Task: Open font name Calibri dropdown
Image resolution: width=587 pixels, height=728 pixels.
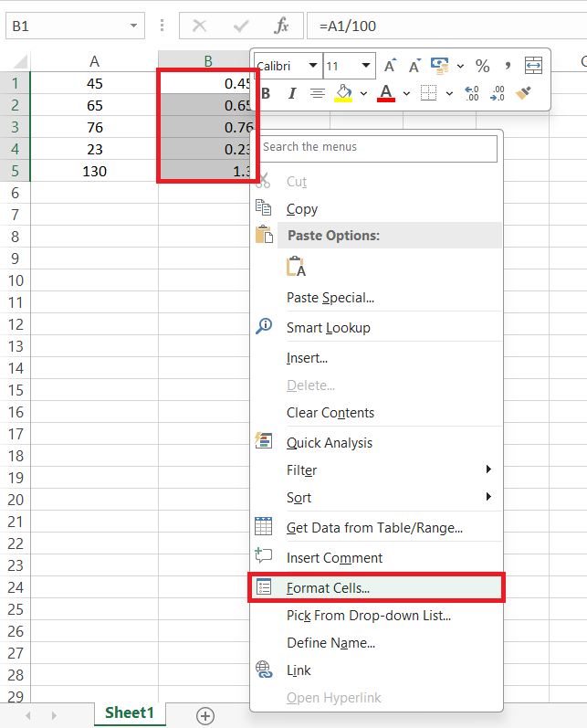Action: coord(313,66)
